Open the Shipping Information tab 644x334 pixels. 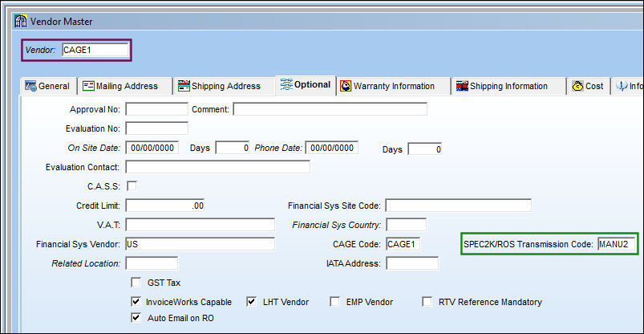508,86
